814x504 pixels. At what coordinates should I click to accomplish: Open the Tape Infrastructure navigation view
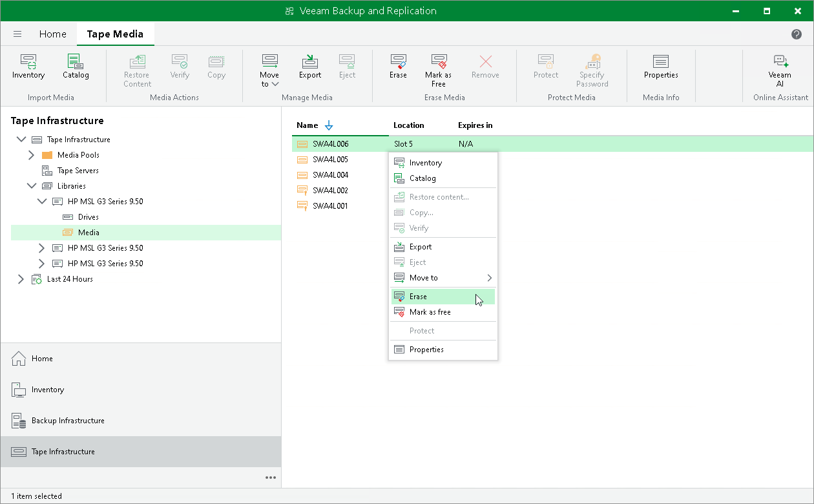point(141,452)
